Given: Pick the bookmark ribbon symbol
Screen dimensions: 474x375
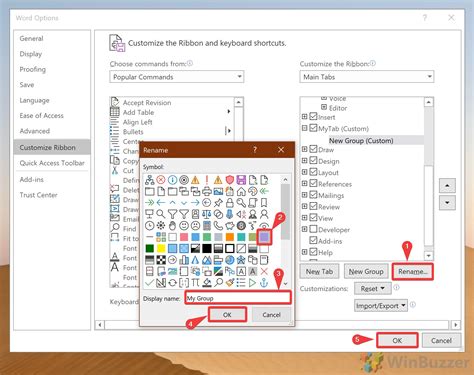Looking at the screenshot, I should coord(264,203).
